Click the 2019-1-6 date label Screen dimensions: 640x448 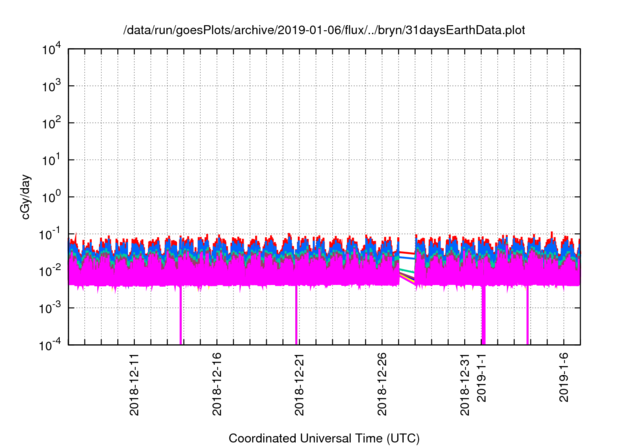point(564,377)
